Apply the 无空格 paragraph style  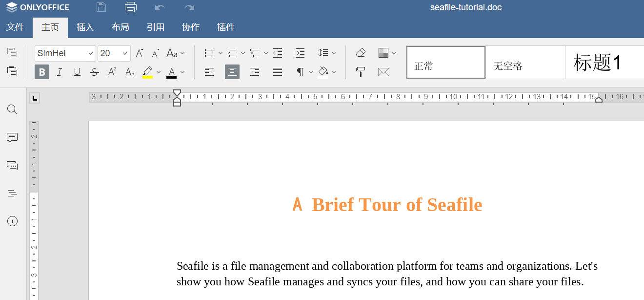tap(525, 63)
